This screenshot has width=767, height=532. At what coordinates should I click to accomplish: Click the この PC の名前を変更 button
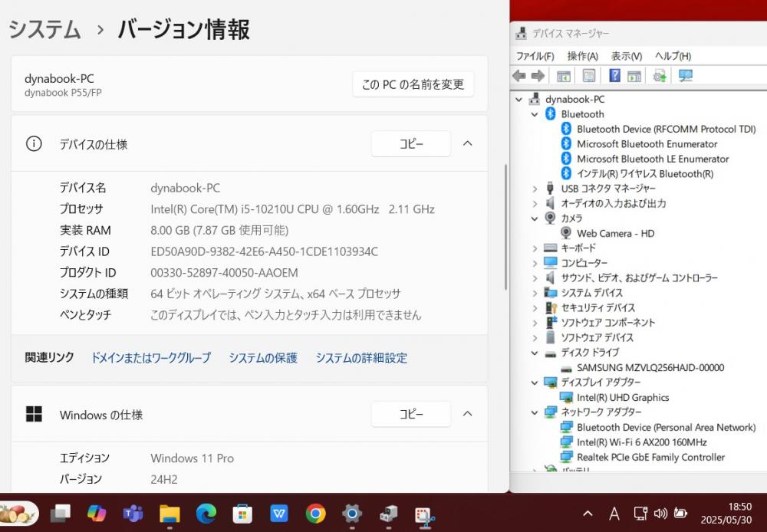click(x=413, y=84)
